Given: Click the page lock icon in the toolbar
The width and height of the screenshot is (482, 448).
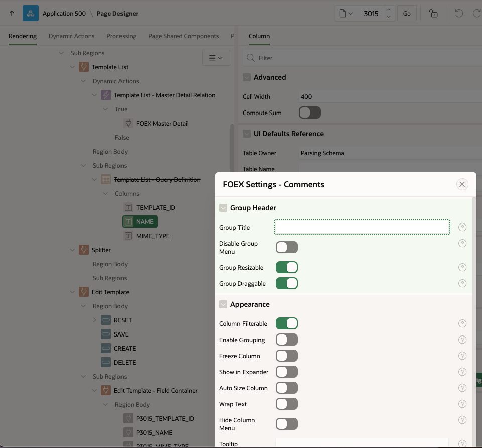Looking at the screenshot, I should [433, 13].
